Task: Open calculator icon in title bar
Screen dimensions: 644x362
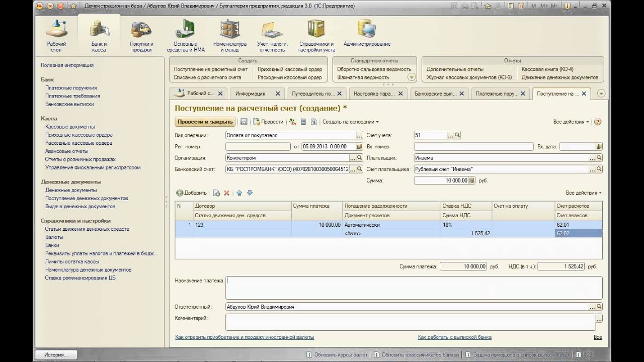Action: pos(511,6)
